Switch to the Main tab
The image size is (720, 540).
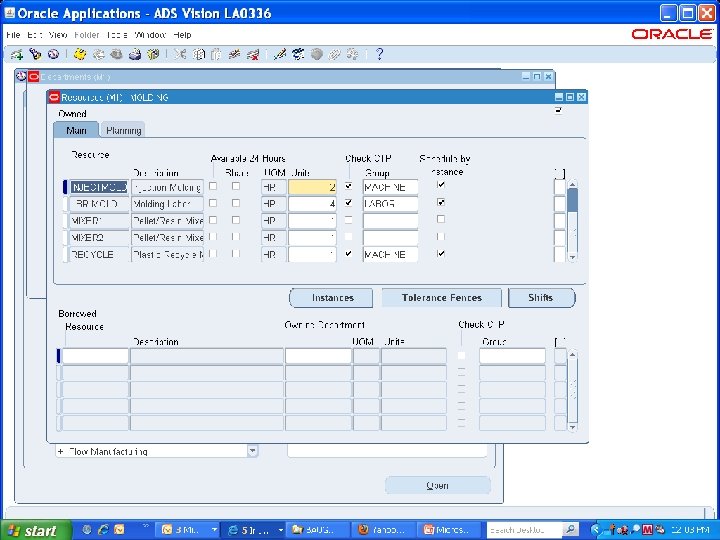(x=76, y=130)
